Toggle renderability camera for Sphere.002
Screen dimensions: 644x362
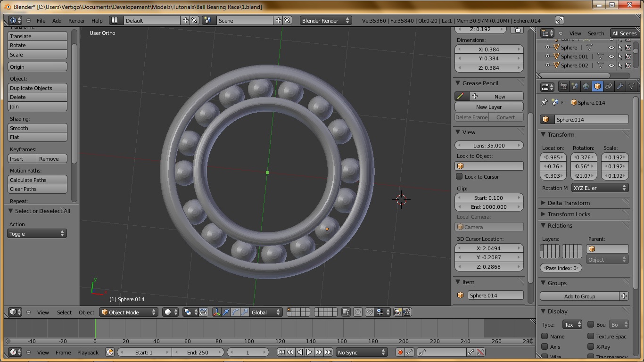(628, 66)
